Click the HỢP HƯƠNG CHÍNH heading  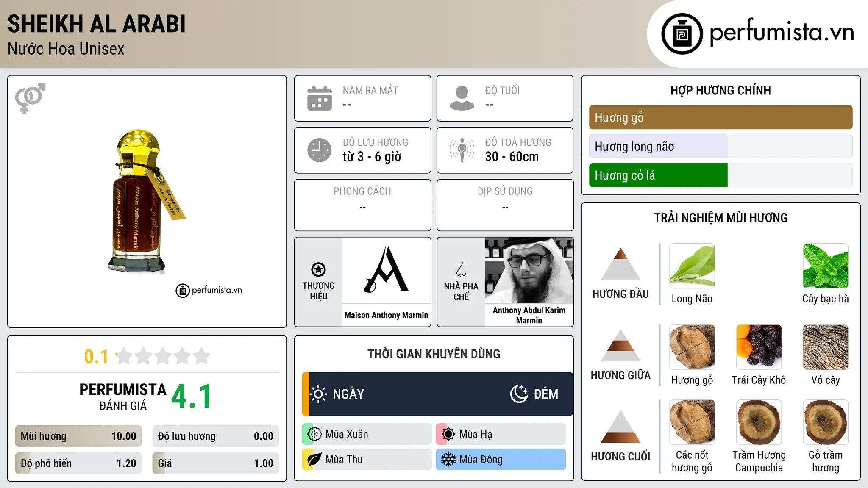[721, 90]
